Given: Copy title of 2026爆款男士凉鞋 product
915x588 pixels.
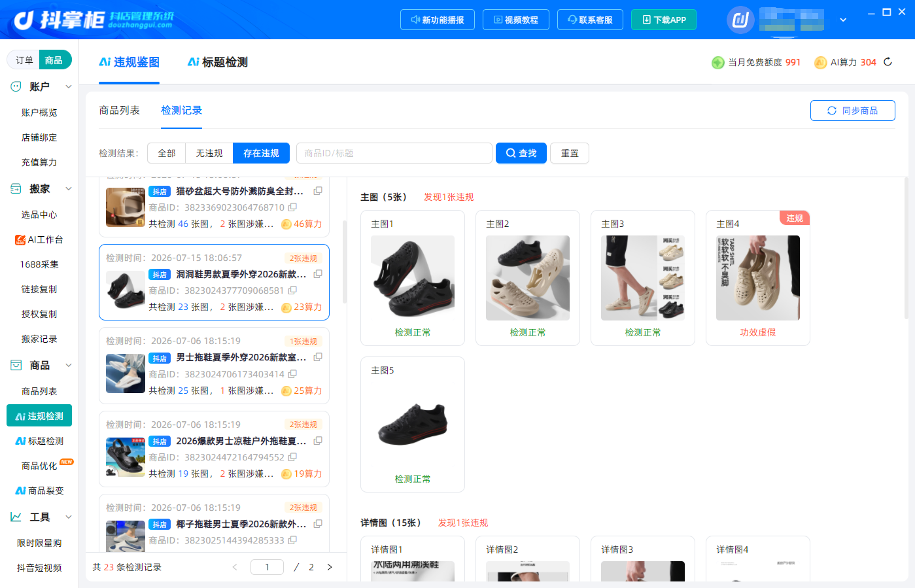Looking at the screenshot, I should pos(318,441).
